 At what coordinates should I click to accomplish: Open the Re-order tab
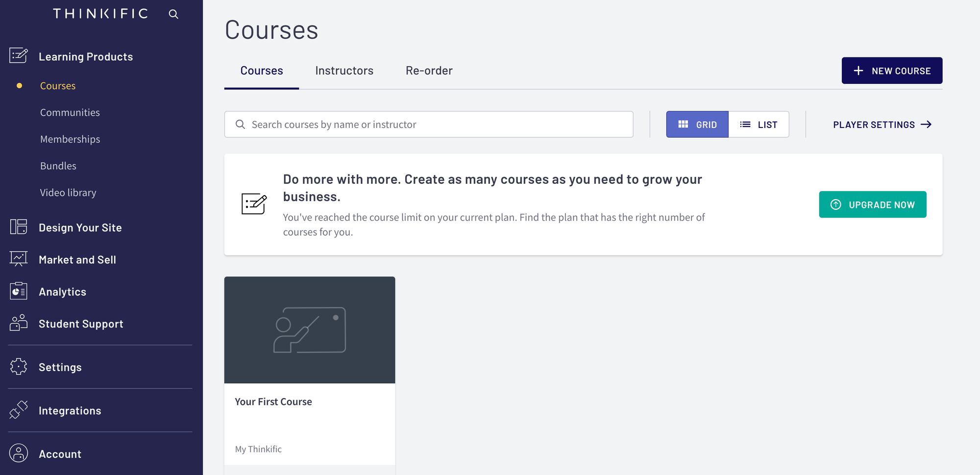pyautogui.click(x=429, y=70)
